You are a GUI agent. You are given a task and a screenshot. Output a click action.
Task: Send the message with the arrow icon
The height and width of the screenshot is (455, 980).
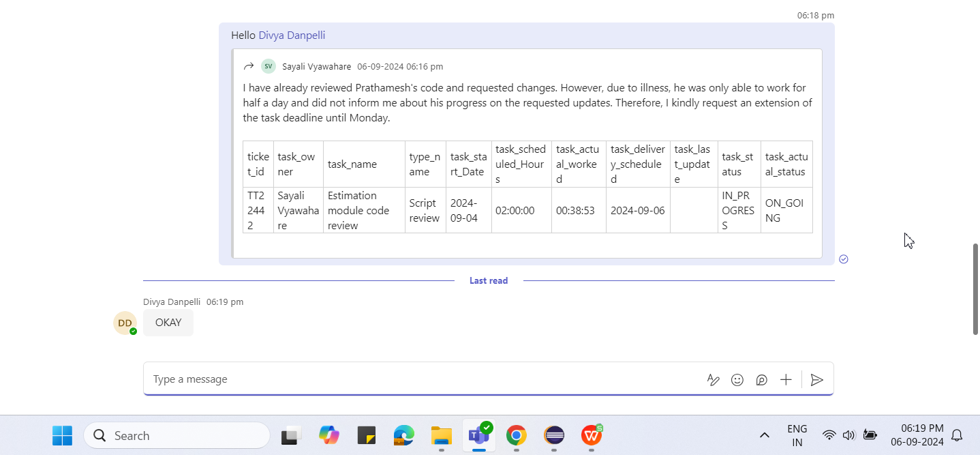[817, 380]
